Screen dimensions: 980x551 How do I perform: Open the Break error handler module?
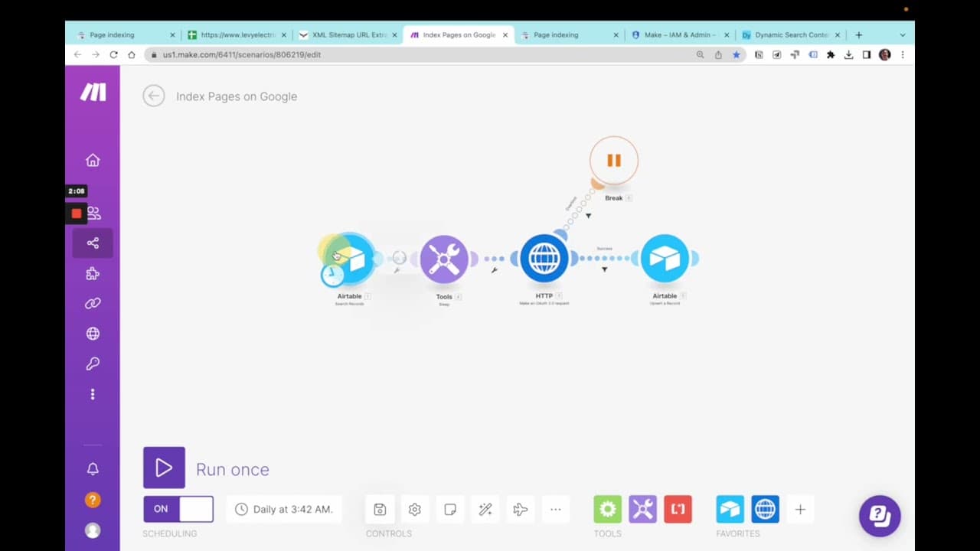[x=613, y=160]
